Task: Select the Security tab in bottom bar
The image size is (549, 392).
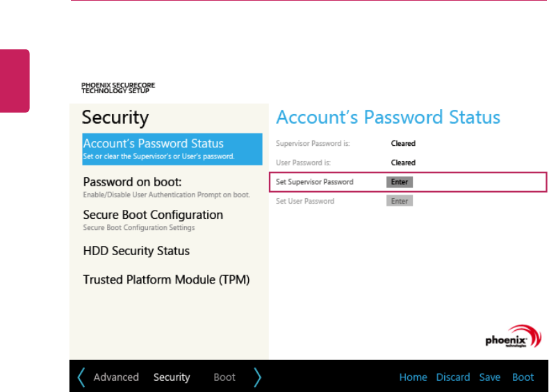Action: click(x=172, y=377)
